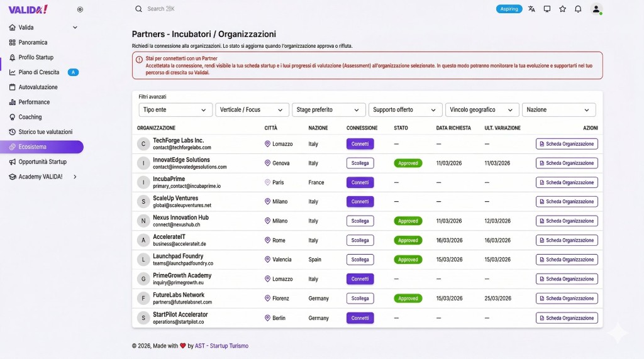Click the search magnifier icon
644x359 pixels.
pos(138,9)
